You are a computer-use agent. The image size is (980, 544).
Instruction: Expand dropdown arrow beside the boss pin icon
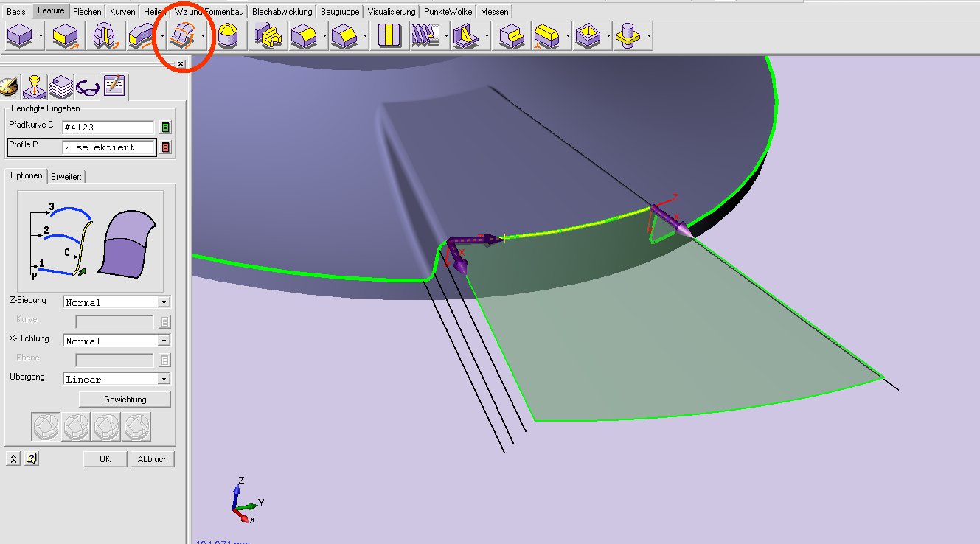(648, 35)
